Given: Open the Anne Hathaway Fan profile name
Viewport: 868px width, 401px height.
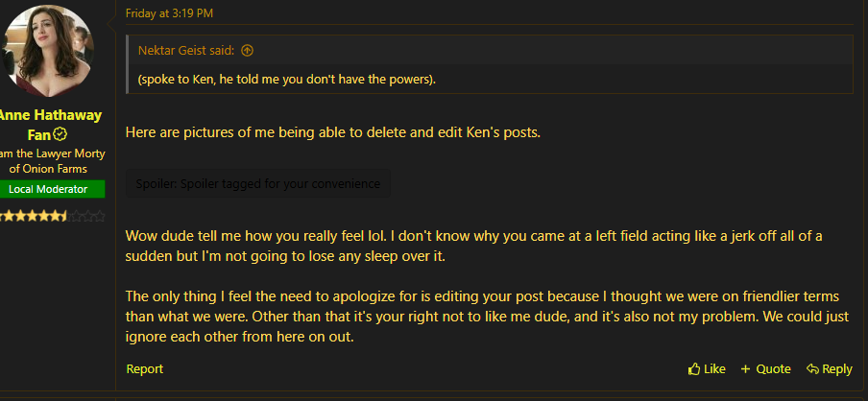Looking at the screenshot, I should (x=49, y=125).
